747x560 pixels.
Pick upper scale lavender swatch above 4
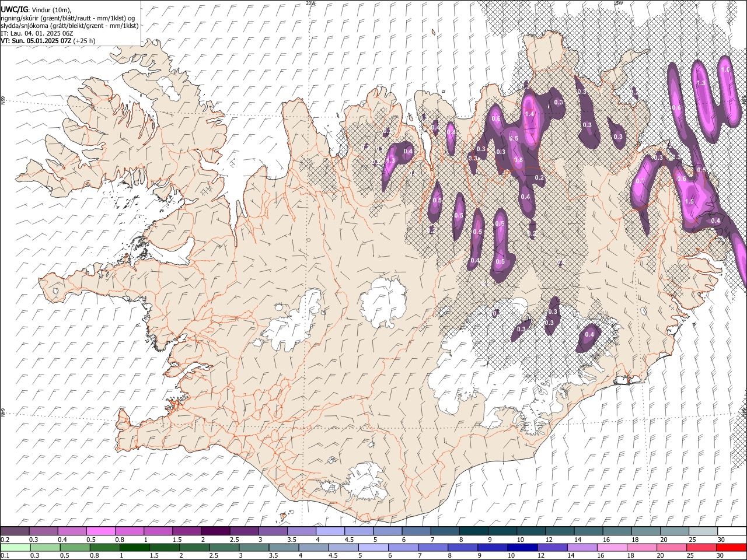[x=330, y=531]
